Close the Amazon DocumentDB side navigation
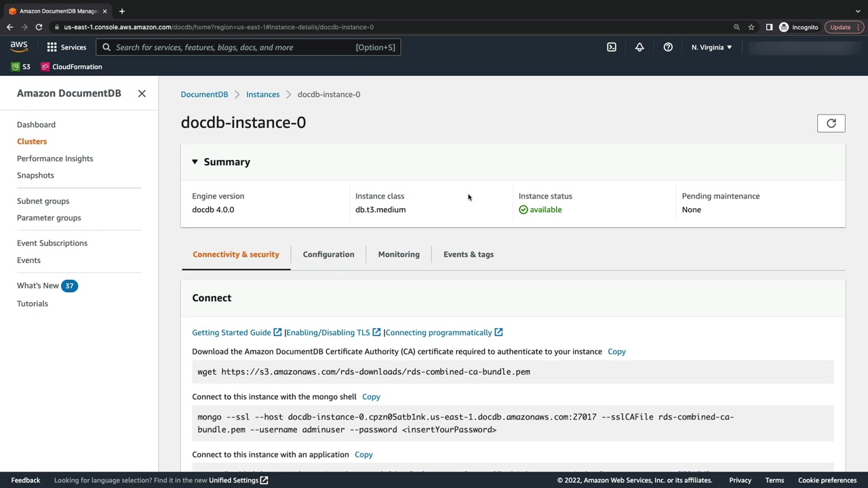 142,94
